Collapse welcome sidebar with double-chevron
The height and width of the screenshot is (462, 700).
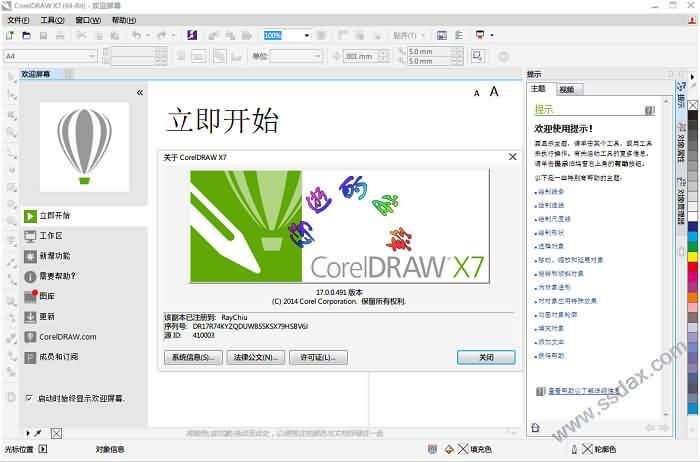[x=140, y=92]
